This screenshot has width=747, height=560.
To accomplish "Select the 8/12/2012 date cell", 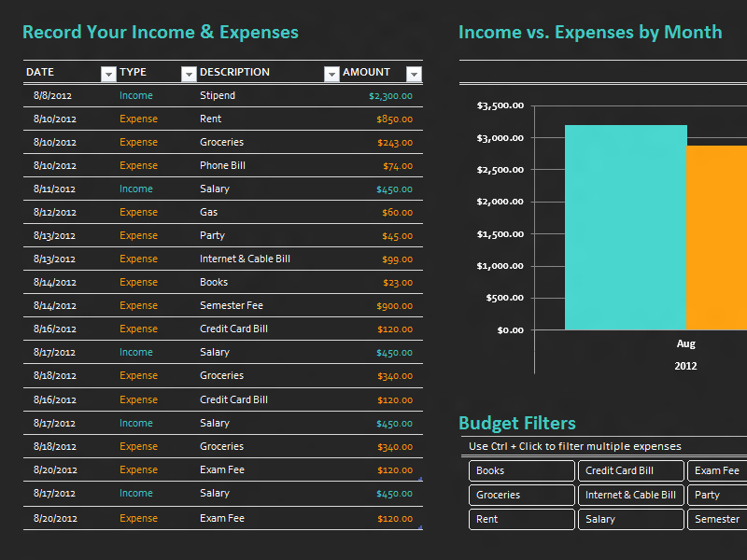I will [x=55, y=213].
